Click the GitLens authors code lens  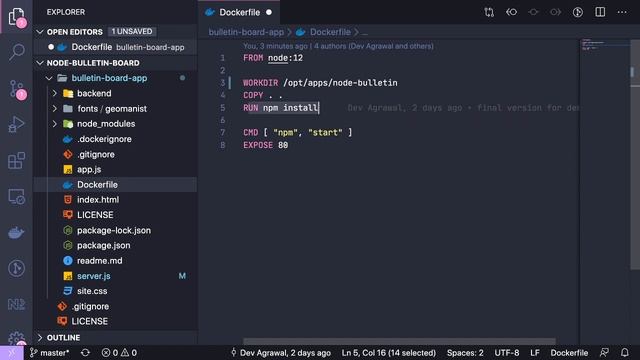pos(338,46)
